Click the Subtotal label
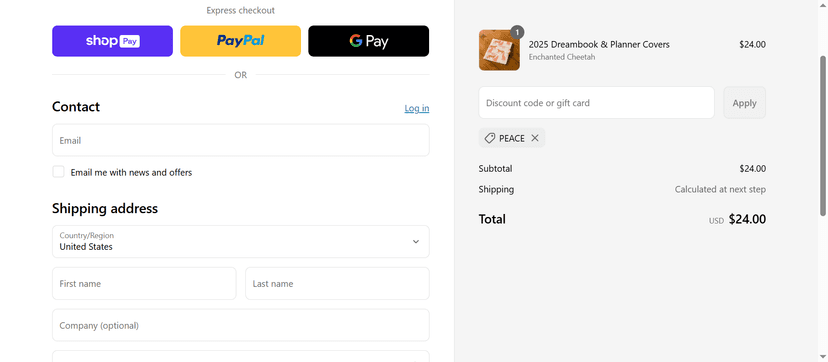Image resolution: width=828 pixels, height=362 pixels. coord(495,169)
